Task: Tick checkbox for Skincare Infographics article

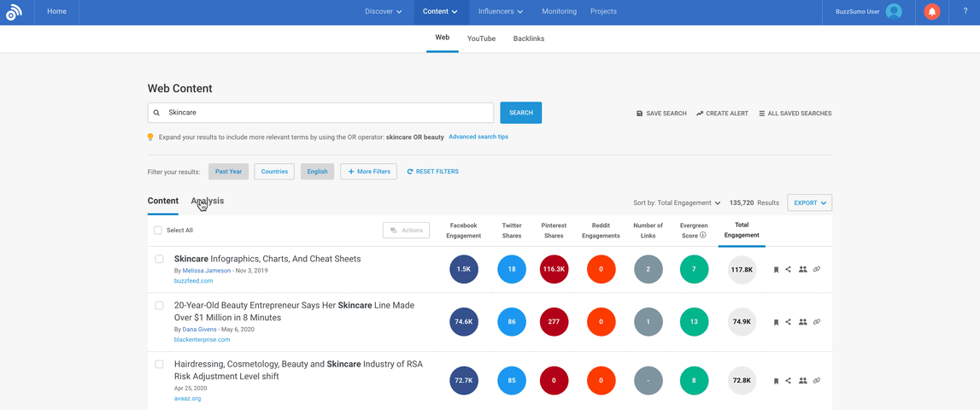Action: [x=159, y=259]
